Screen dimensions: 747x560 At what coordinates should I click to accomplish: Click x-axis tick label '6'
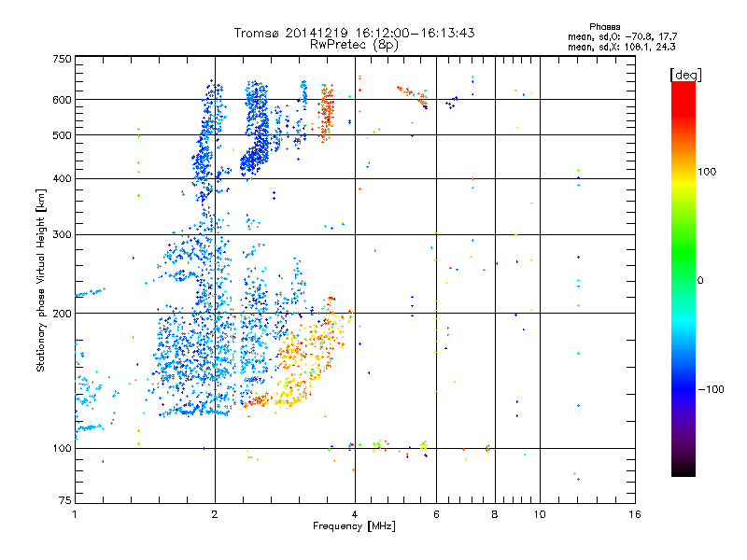[x=436, y=514]
